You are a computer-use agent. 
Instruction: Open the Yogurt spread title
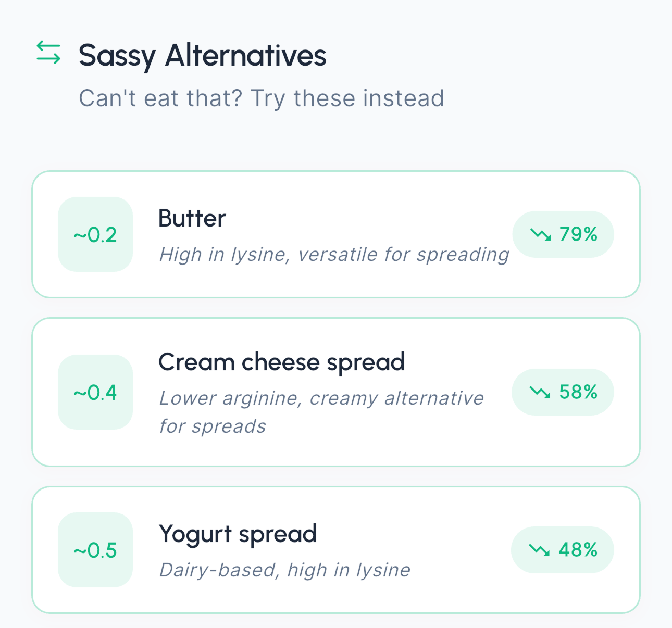(238, 534)
